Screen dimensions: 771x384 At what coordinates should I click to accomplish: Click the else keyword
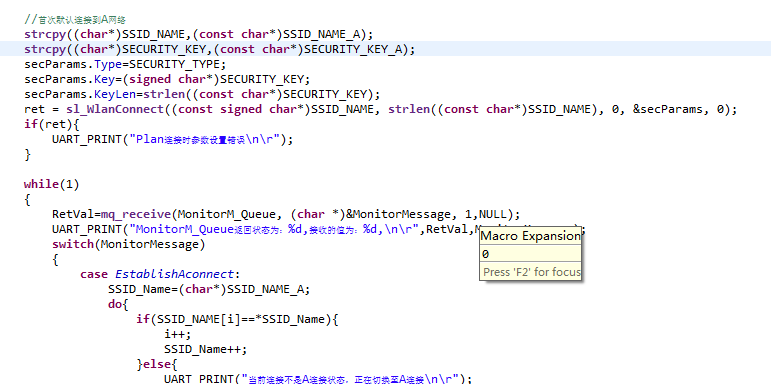coord(157,364)
